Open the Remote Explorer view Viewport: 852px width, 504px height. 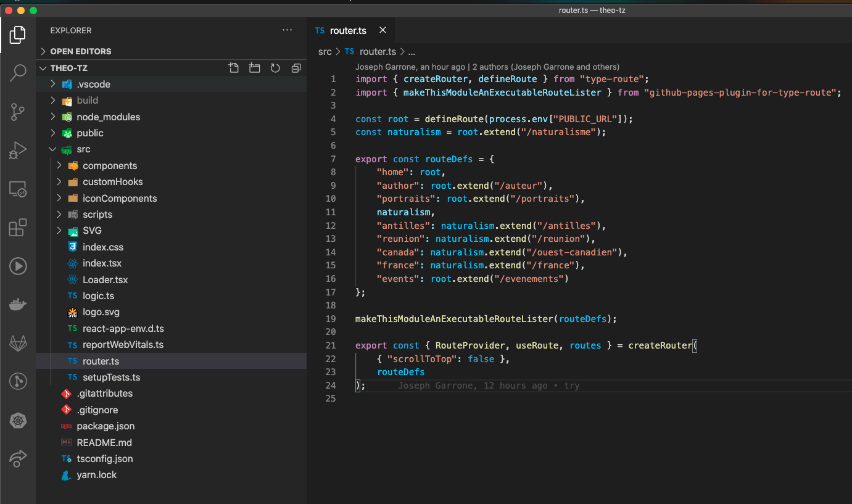coord(17,189)
